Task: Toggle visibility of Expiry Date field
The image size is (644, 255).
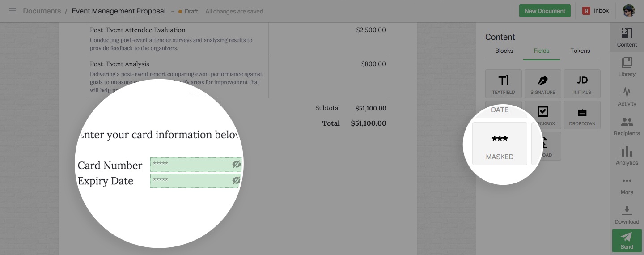Action: point(236,181)
